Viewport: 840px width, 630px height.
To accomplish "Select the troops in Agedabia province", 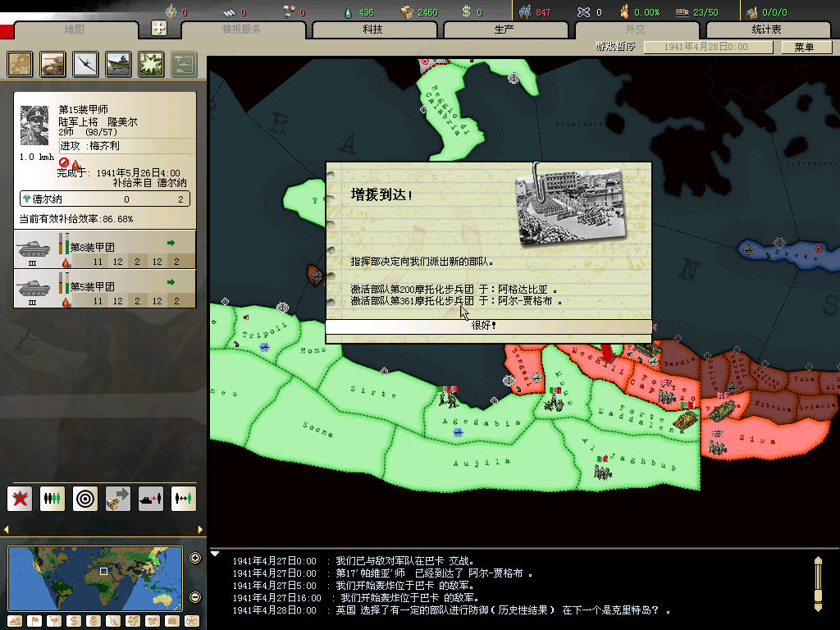I will pyautogui.click(x=447, y=397).
